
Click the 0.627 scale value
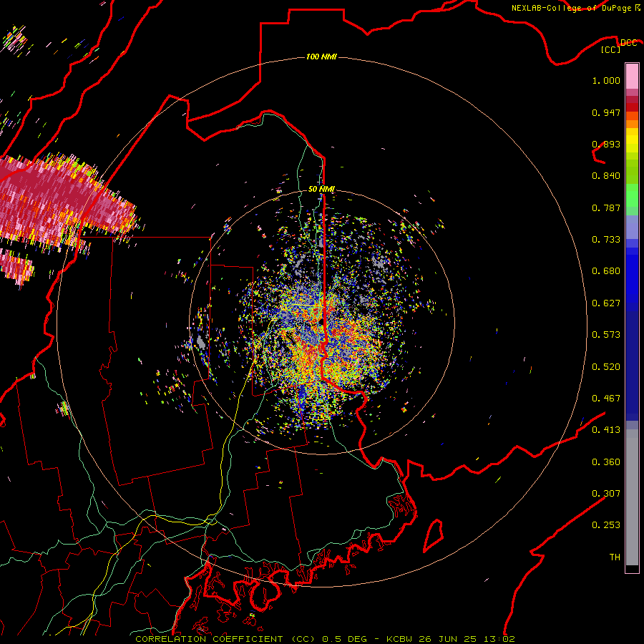coord(606,303)
